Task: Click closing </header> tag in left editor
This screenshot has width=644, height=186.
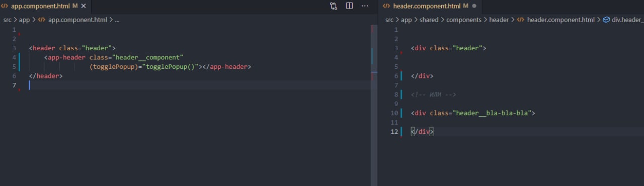Action: [46, 76]
